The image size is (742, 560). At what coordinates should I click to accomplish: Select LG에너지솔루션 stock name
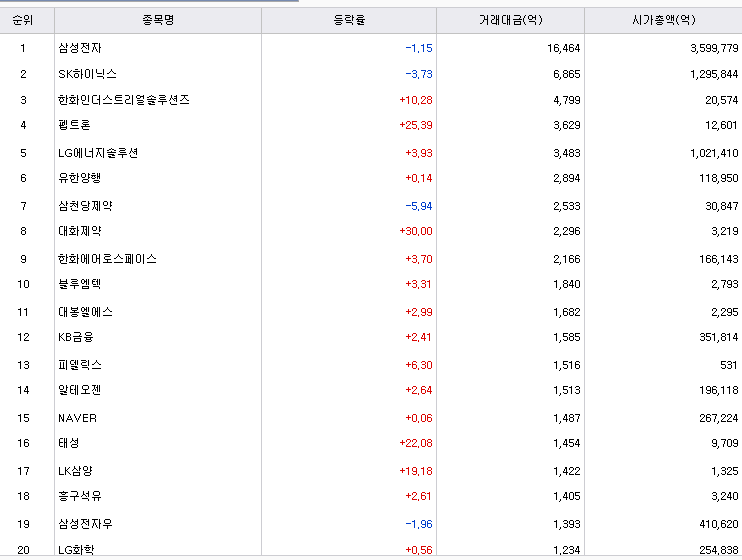coord(98,153)
